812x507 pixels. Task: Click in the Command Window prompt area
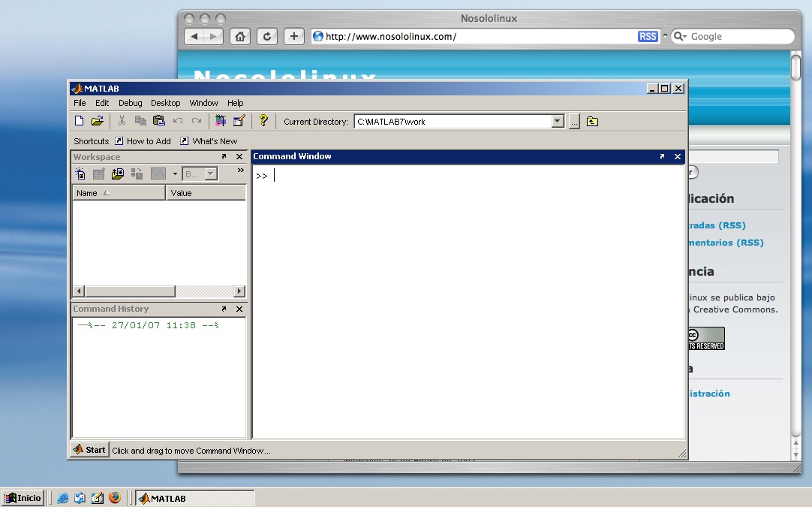pyautogui.click(x=468, y=302)
